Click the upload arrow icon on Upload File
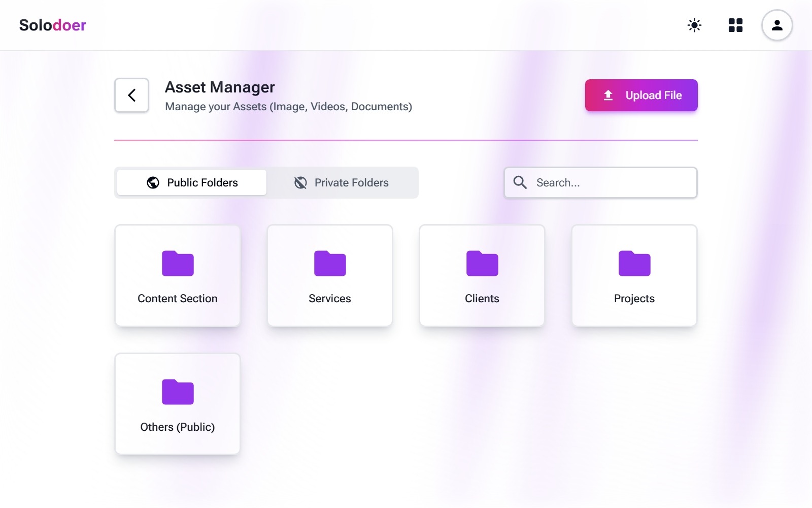The image size is (812, 508). [607, 95]
